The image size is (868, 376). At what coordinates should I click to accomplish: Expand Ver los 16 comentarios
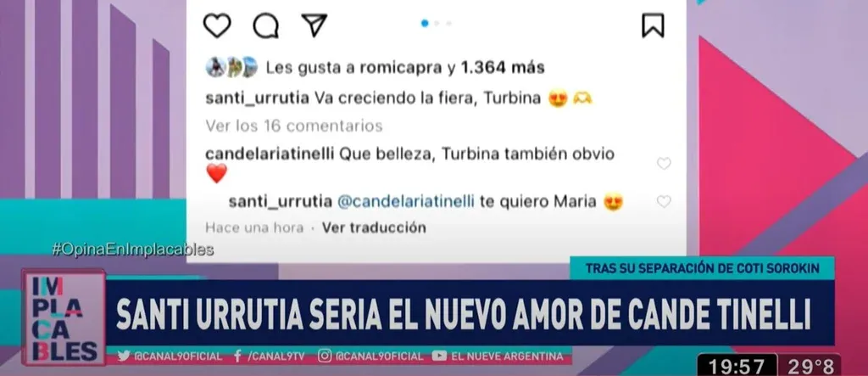click(294, 126)
